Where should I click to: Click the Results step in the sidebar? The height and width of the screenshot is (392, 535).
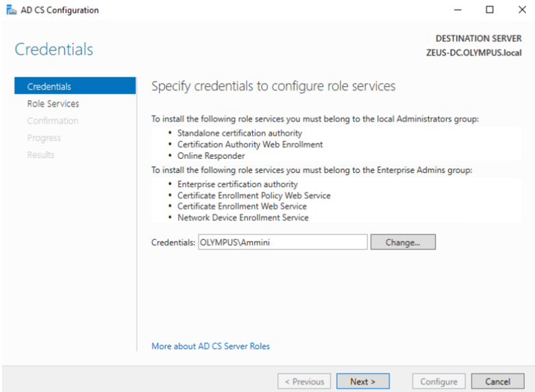(x=40, y=155)
